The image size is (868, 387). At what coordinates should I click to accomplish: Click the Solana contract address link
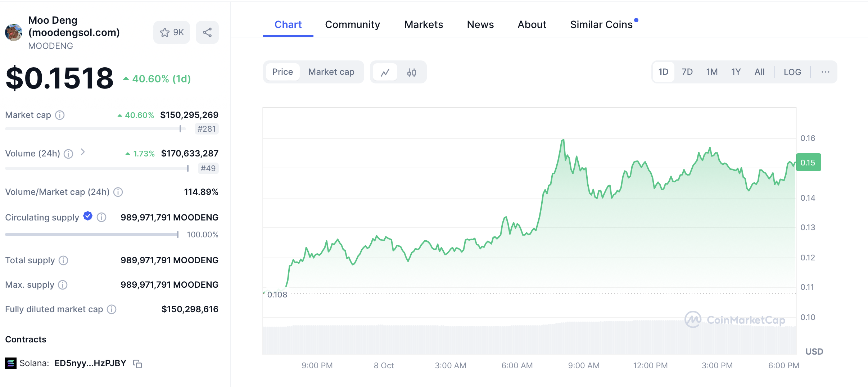pos(90,363)
